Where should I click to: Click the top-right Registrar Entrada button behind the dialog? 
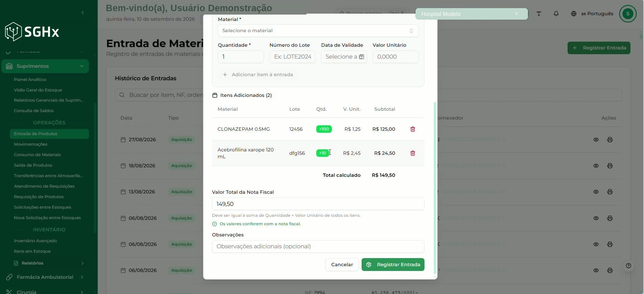(599, 48)
